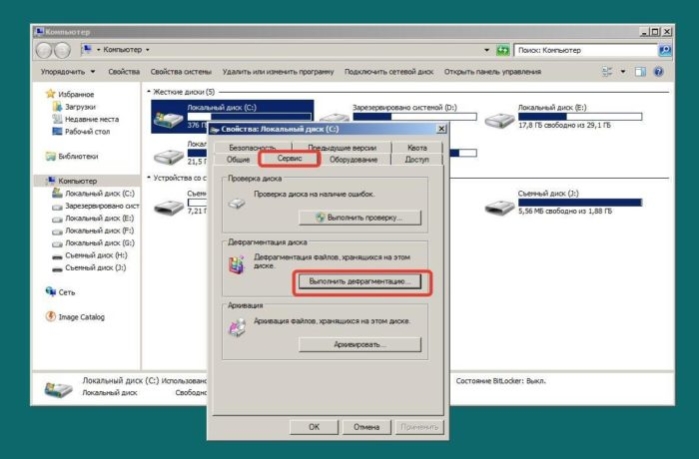Click the C: drive icon in details pane
699x459 pixels.
pyautogui.click(x=58, y=389)
